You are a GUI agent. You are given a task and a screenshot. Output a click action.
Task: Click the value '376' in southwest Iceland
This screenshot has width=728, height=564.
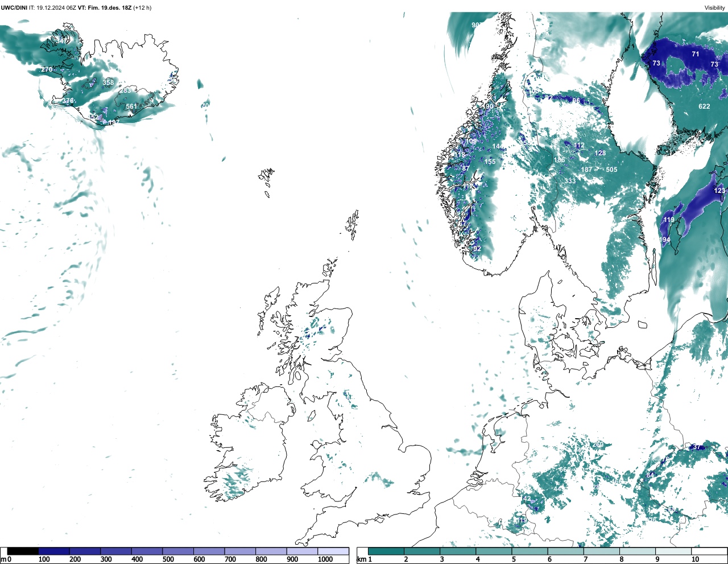68,101
